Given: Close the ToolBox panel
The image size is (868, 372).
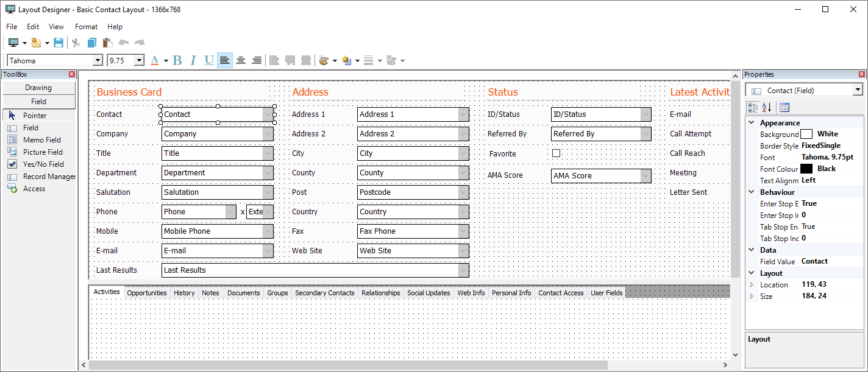Looking at the screenshot, I should coord(72,74).
